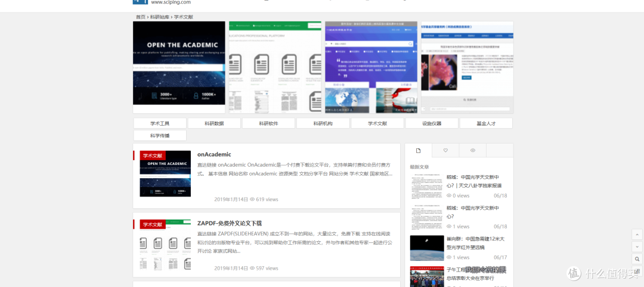The image size is (644, 287).
Task: Open the 基金人才 category
Action: [x=487, y=123]
